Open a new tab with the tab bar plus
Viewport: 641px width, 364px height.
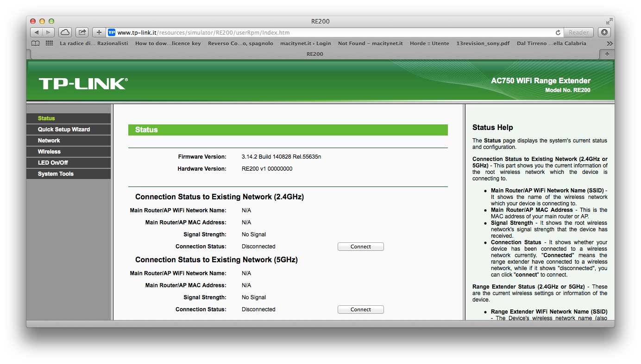pos(607,54)
